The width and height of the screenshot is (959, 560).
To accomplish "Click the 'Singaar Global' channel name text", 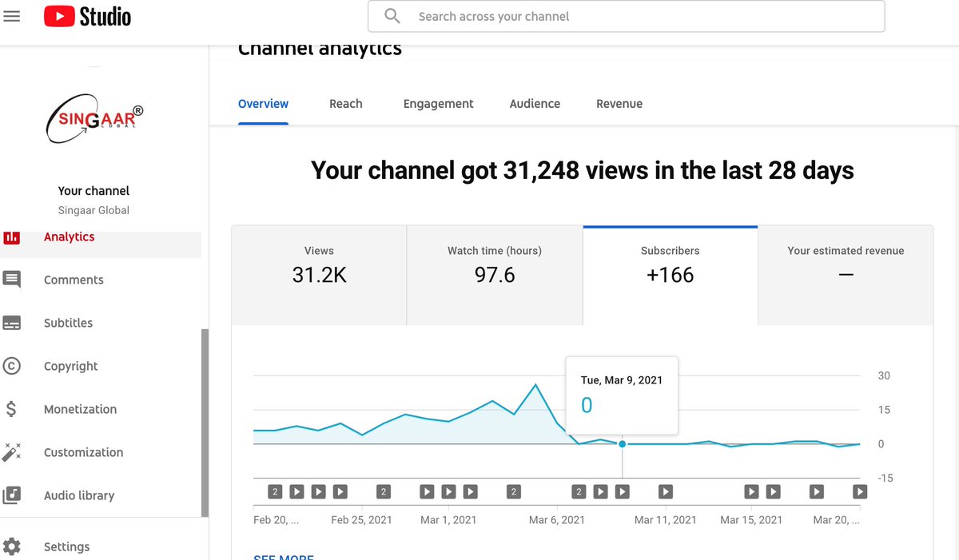I will (x=94, y=210).
